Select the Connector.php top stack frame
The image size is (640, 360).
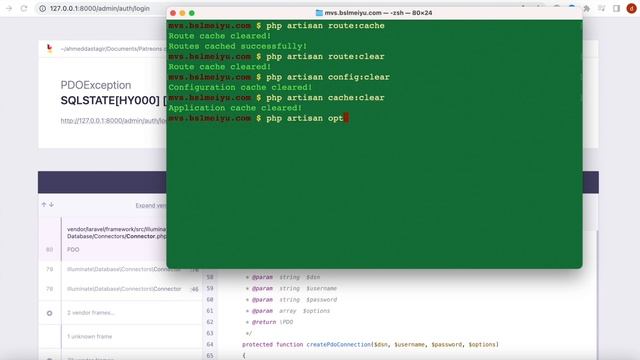(117, 233)
